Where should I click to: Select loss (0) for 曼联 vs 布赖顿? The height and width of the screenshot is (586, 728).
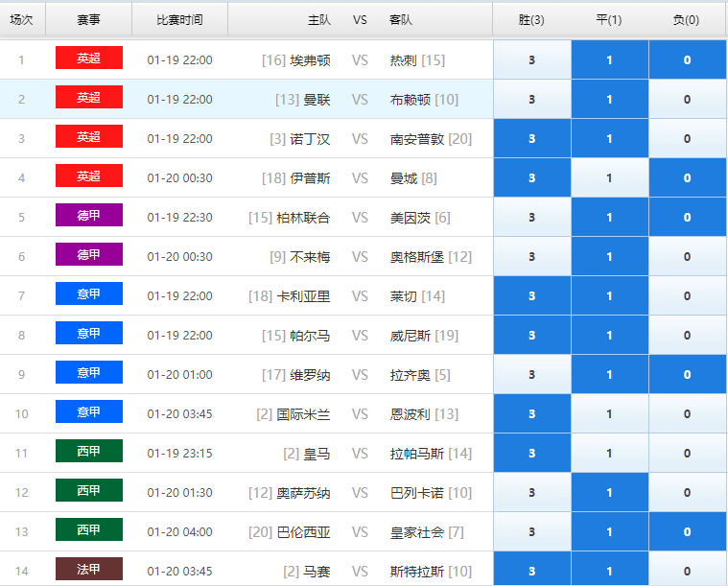(x=688, y=100)
